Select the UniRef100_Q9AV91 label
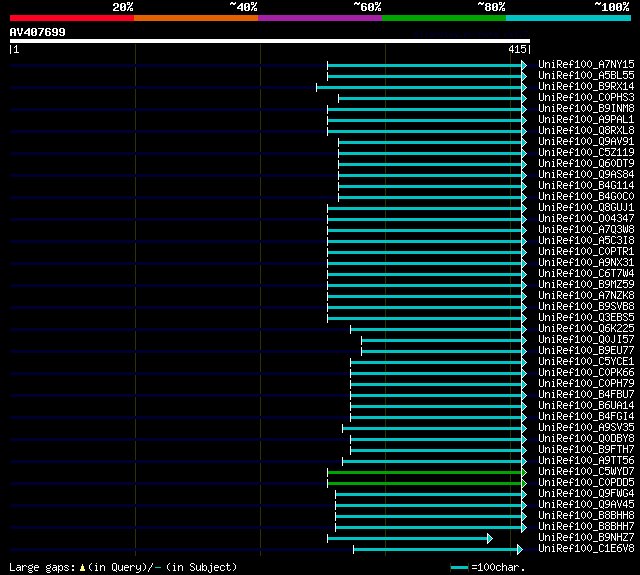Image resolution: width=640 pixels, height=575 pixels. [x=586, y=142]
